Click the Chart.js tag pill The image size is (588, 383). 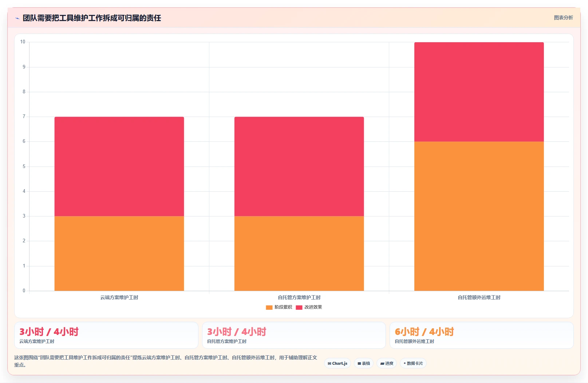pyautogui.click(x=338, y=363)
